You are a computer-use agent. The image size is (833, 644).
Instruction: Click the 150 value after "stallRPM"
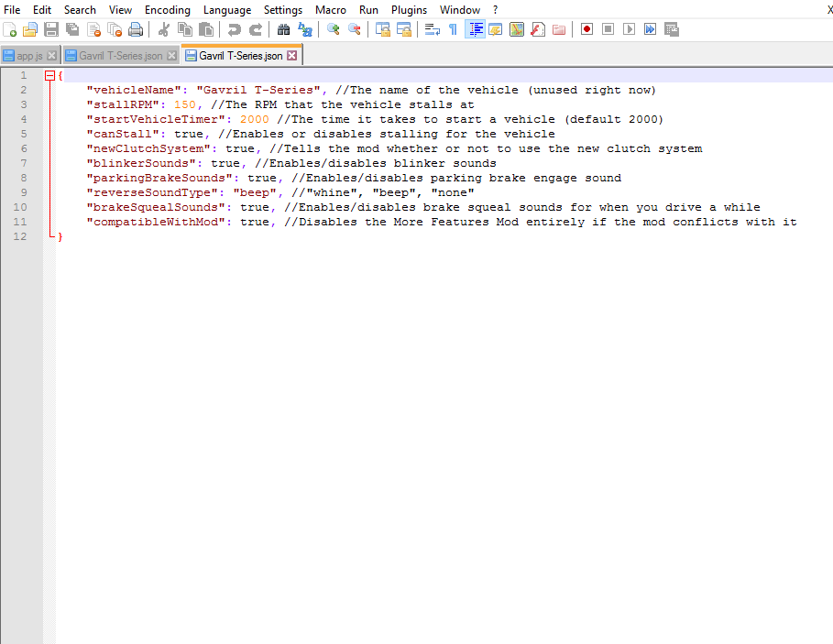[184, 104]
